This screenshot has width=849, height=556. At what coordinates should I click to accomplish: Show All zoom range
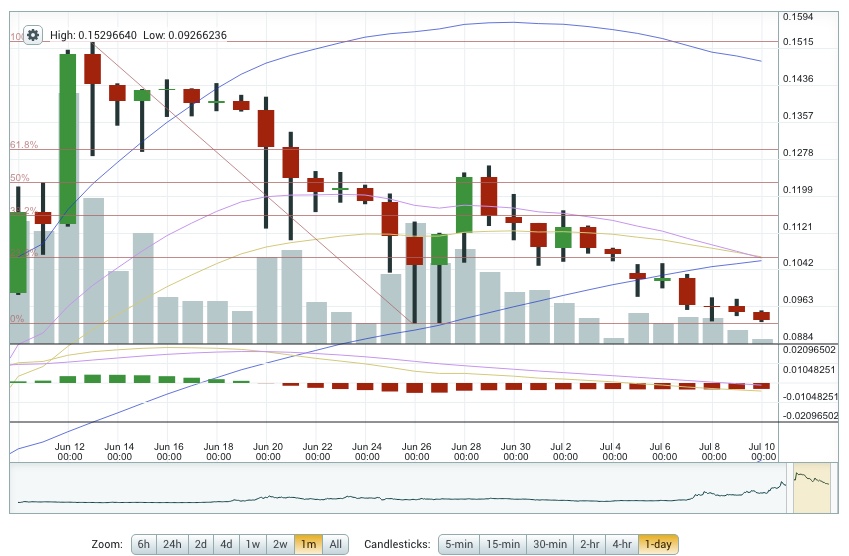pyautogui.click(x=336, y=544)
